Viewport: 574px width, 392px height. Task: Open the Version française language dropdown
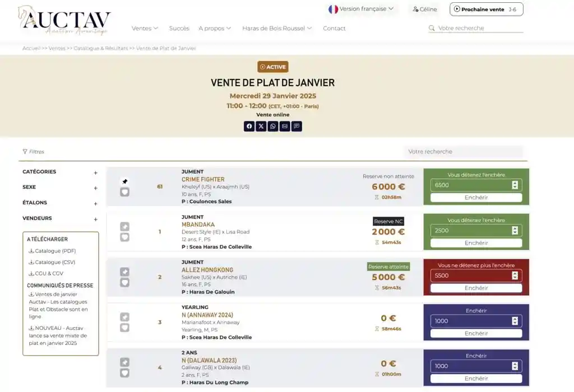362,9
